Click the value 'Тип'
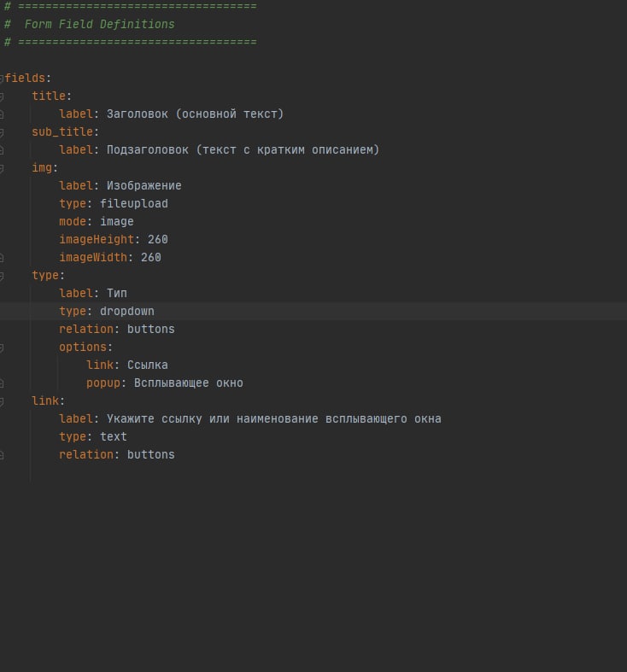The width and height of the screenshot is (627, 672). 117,293
